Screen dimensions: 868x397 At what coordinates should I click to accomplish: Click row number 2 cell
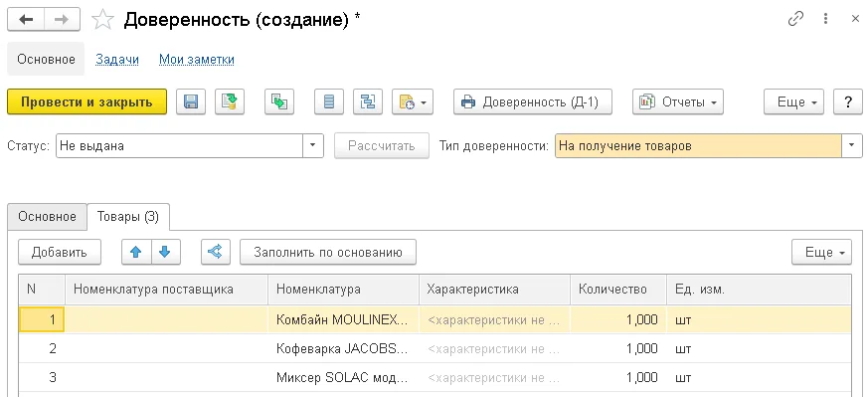coord(42,349)
